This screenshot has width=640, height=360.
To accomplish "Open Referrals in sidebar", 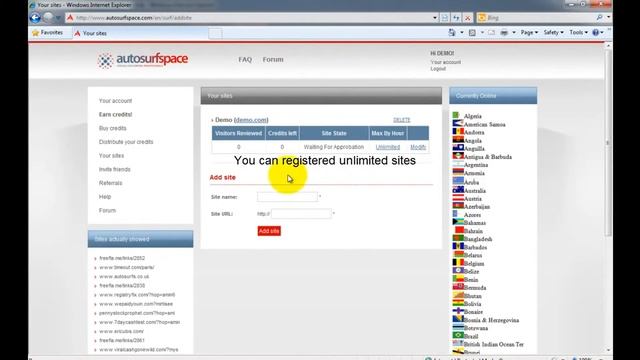I will point(110,183).
